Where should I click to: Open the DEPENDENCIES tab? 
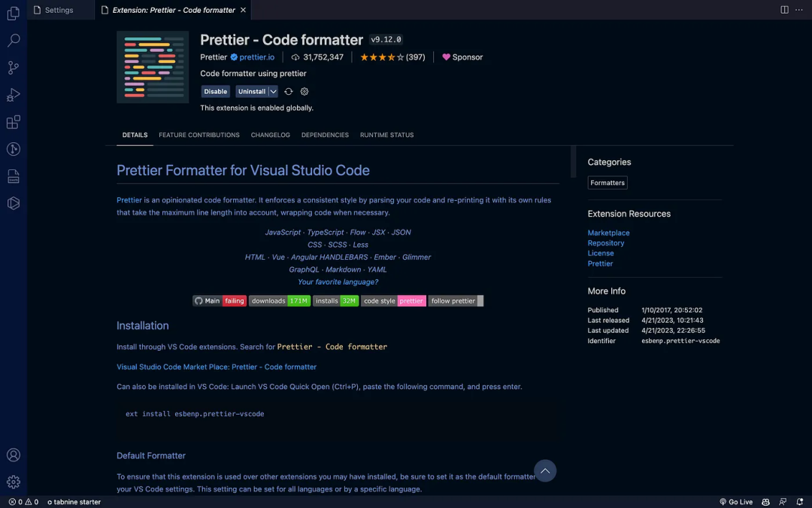pyautogui.click(x=326, y=135)
